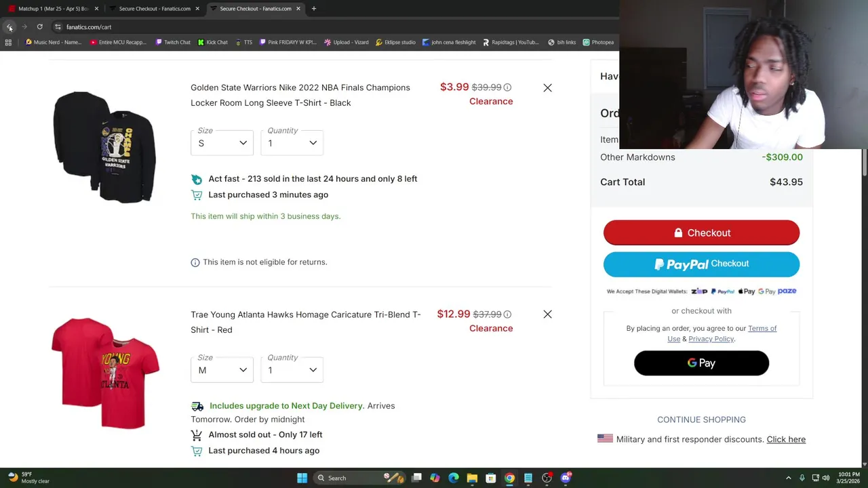
Task: Close the Matchup 1 tab
Action: coord(96,9)
